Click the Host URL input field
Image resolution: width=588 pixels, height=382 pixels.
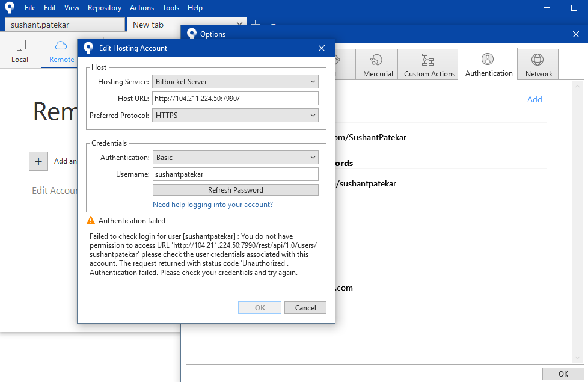tap(235, 98)
